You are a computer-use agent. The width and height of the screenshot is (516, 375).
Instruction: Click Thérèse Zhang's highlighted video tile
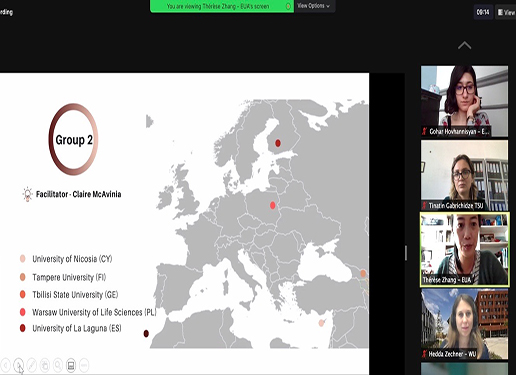point(464,249)
